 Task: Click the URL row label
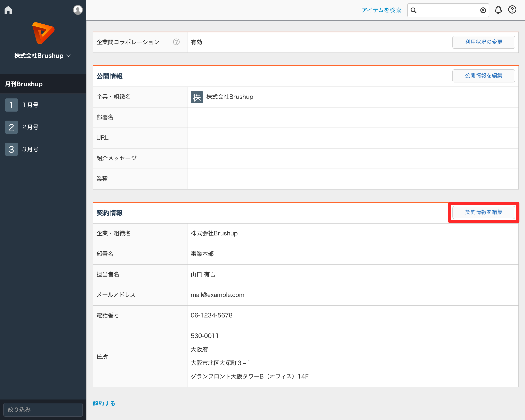coord(103,138)
